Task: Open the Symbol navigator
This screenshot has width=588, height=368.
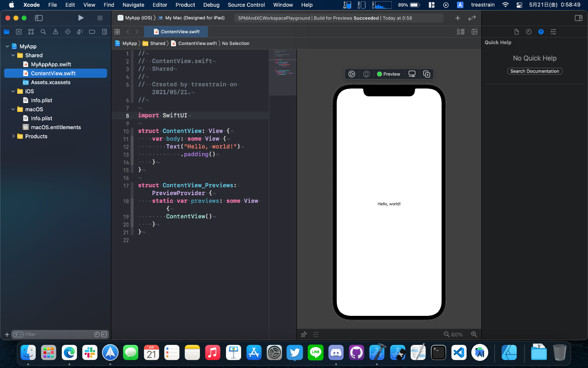Action: tap(31, 32)
